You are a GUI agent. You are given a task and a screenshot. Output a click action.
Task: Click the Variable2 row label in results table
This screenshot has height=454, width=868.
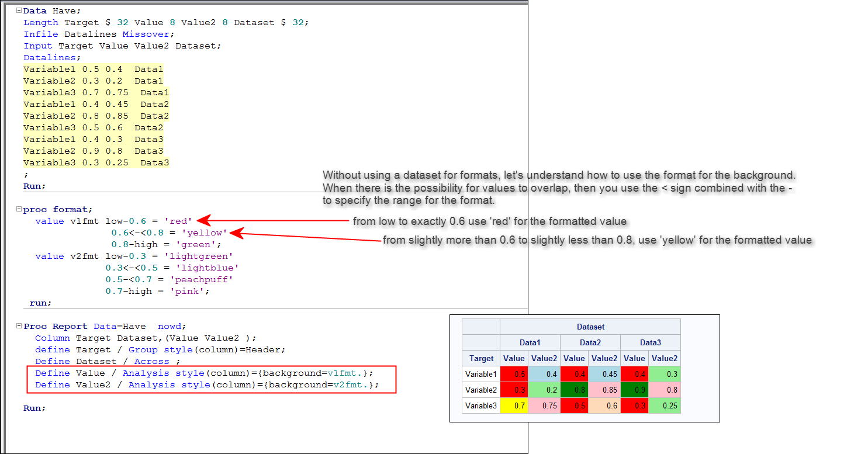[x=480, y=389]
